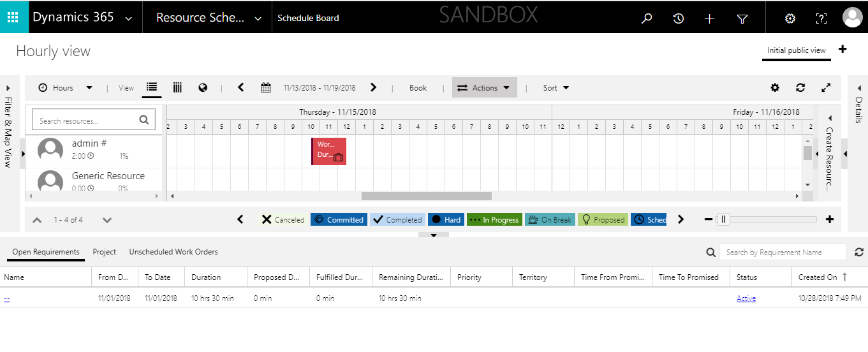
Task: Open the Dynamics 365 app launcher grid
Action: click(x=13, y=17)
